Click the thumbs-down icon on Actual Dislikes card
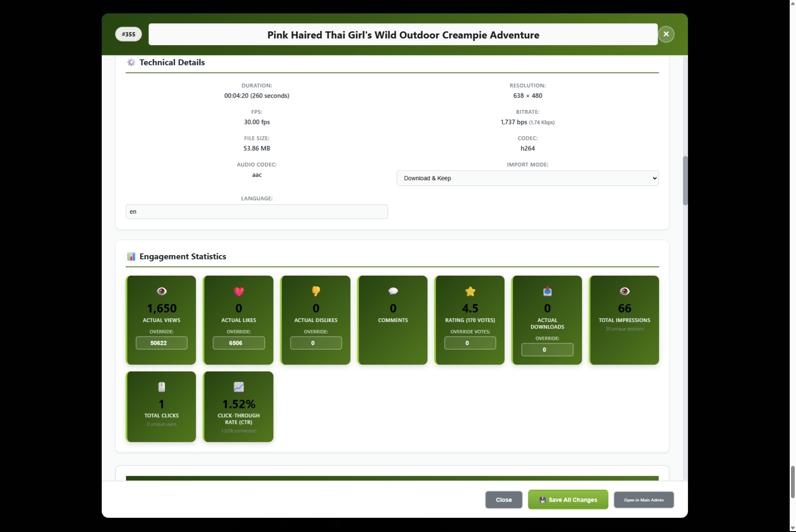796x532 pixels. tap(315, 292)
